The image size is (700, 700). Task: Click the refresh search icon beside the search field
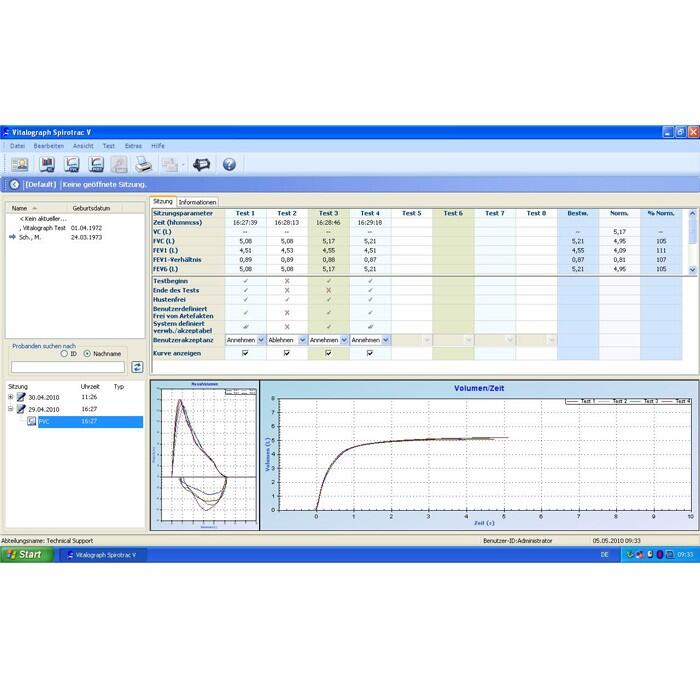point(137,367)
